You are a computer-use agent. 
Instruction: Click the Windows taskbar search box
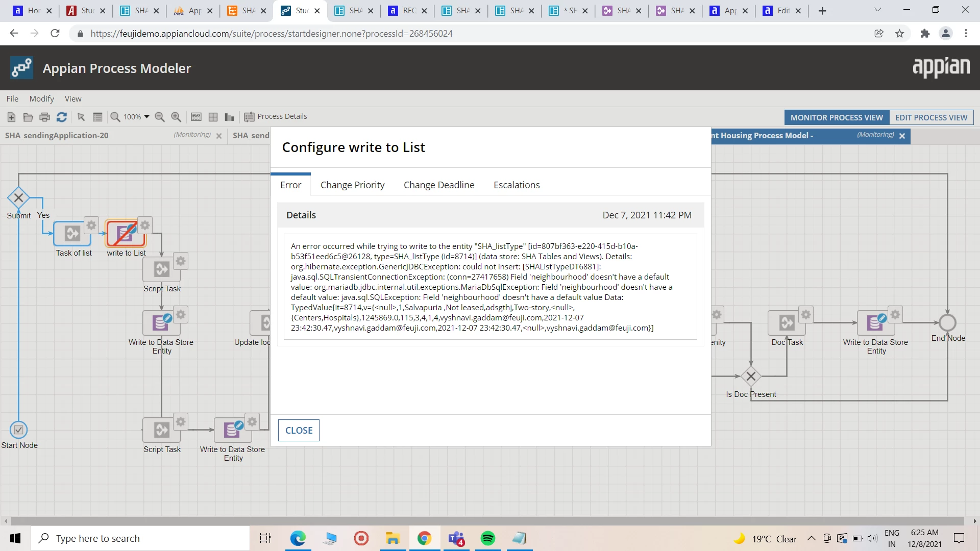pos(140,538)
